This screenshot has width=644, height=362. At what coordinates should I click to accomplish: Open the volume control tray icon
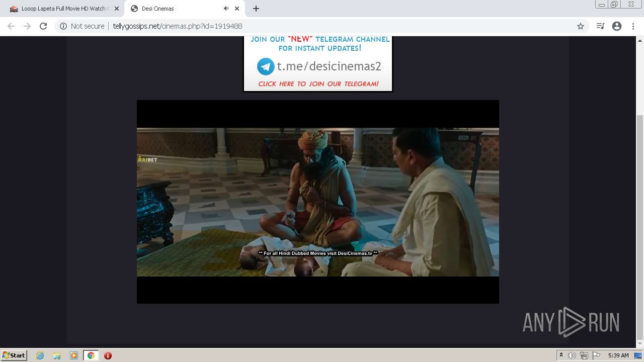pos(572,355)
